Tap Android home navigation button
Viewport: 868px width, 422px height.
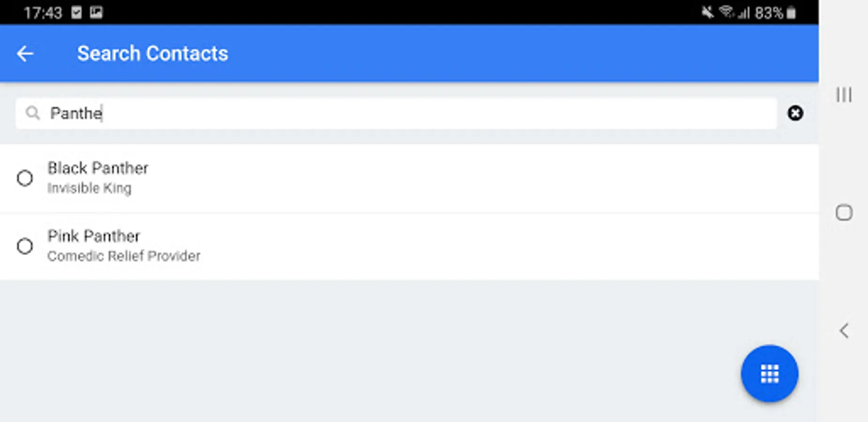click(844, 213)
